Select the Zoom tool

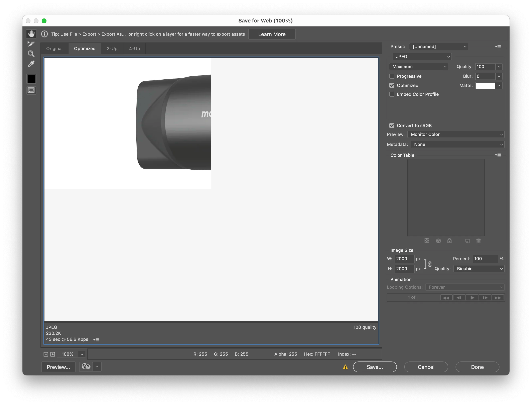tap(31, 54)
